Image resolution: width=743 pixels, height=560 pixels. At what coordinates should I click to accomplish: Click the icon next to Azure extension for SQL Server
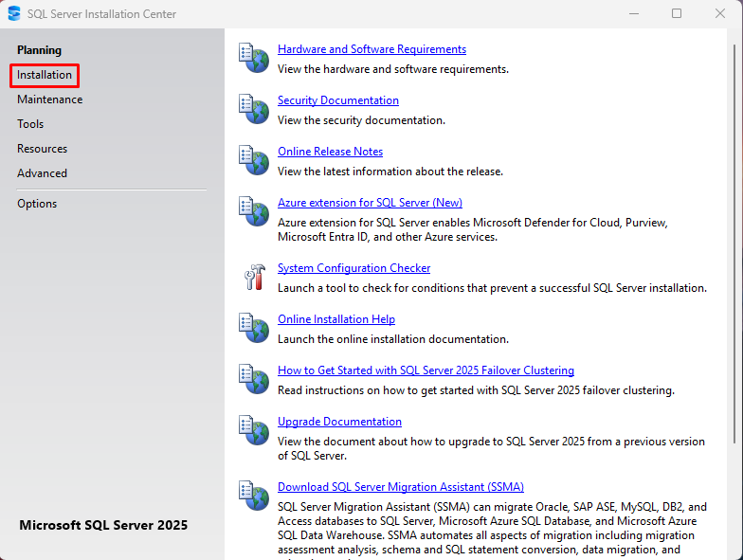pos(254,211)
